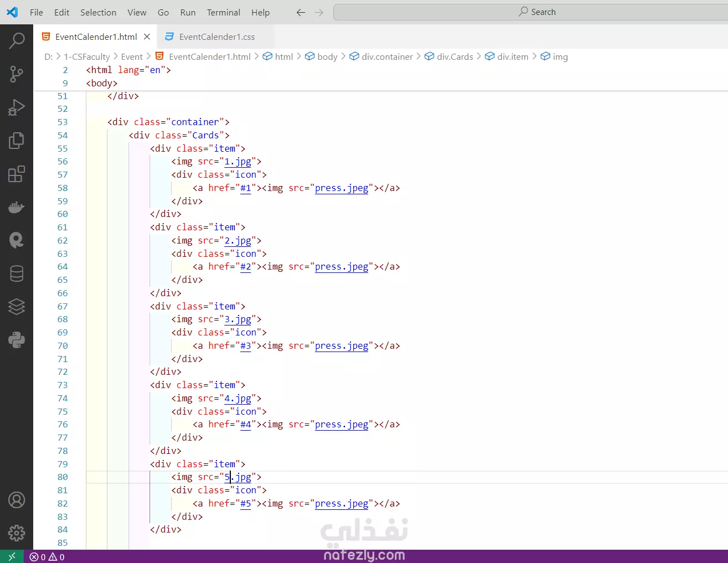
Task: Follow the 1.jpg link on line 56
Action: point(237,162)
